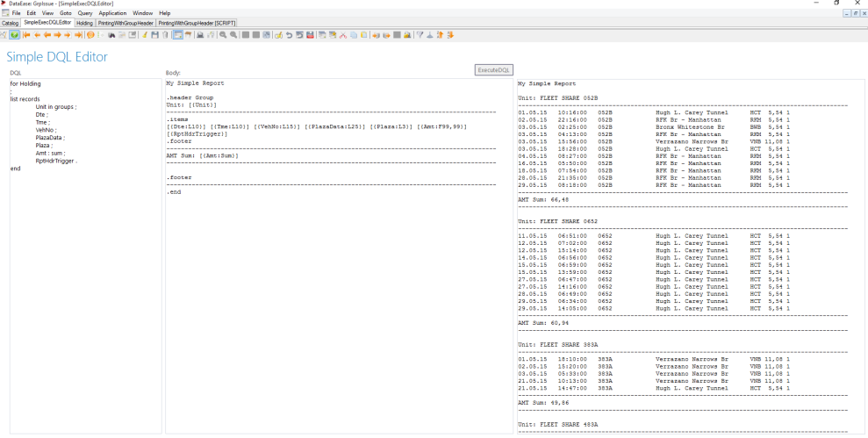The height and width of the screenshot is (438, 868).
Task: Click the red floppy save icon
Action: (x=310, y=35)
